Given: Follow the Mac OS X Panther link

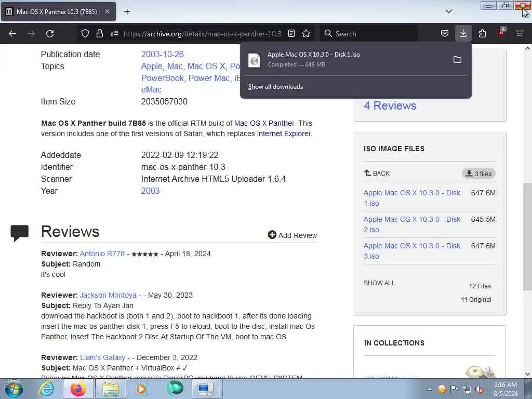Looking at the screenshot, I should tap(264, 123).
